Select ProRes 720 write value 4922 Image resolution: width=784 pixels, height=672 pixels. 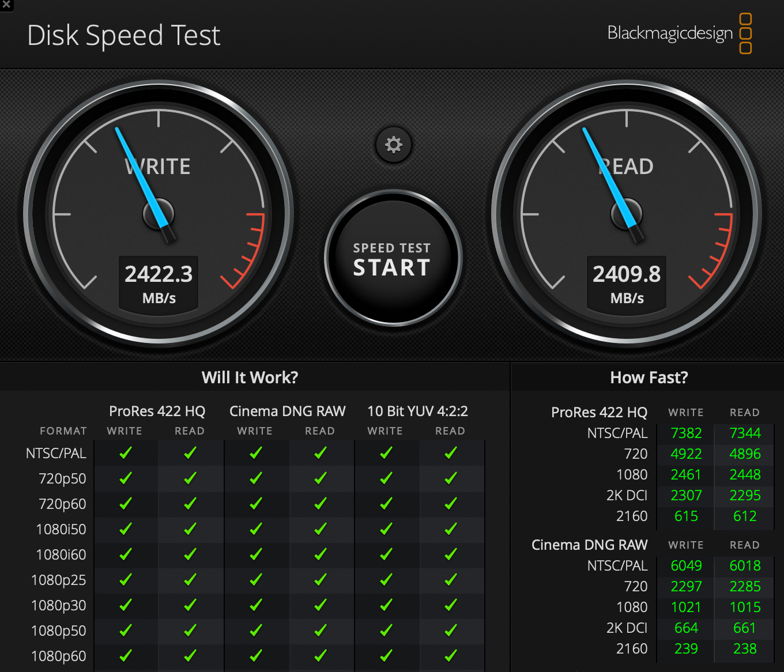(x=686, y=454)
